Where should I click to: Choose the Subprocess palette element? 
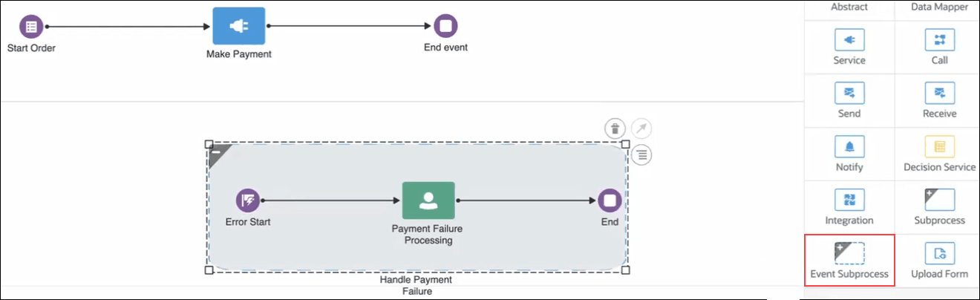[x=939, y=200]
